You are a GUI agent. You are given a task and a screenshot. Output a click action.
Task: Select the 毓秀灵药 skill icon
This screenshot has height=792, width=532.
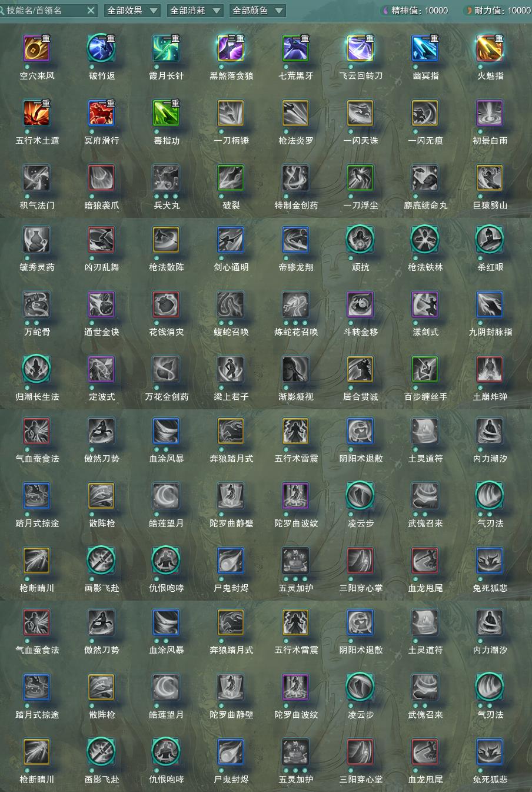tap(37, 240)
